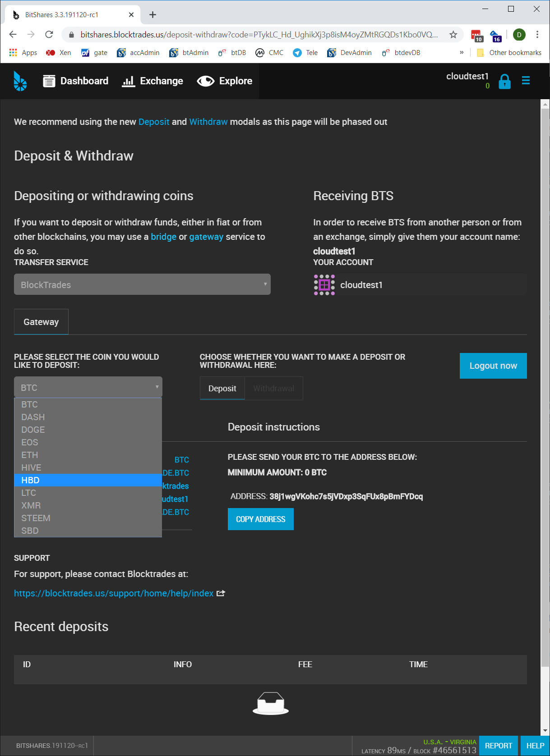Screen dimensions: 550x756
Task: Open a new browser tab
Action: pos(153,14)
